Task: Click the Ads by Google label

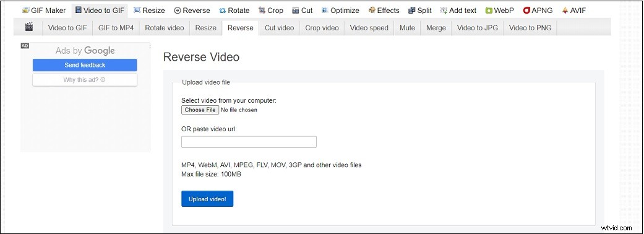Action: point(85,51)
